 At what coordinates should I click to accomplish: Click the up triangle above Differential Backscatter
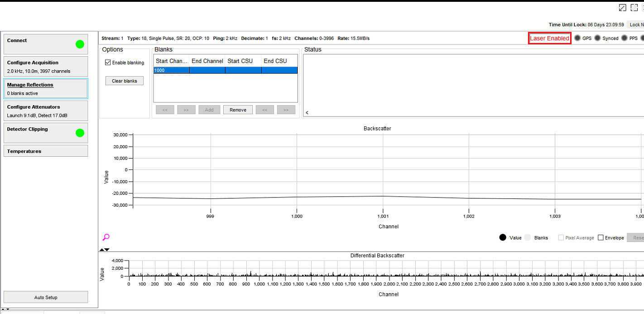pos(102,249)
